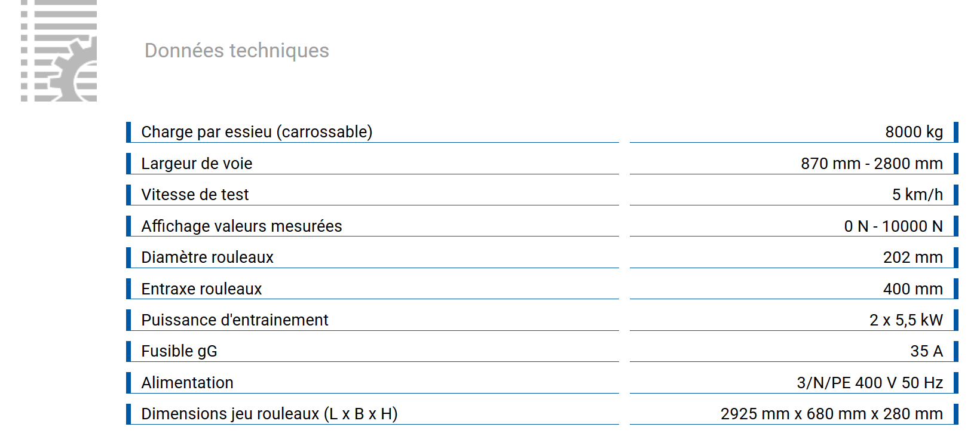
Task: Click the 3/N/PE 400 V 50 Hz value
Action: [x=869, y=383]
